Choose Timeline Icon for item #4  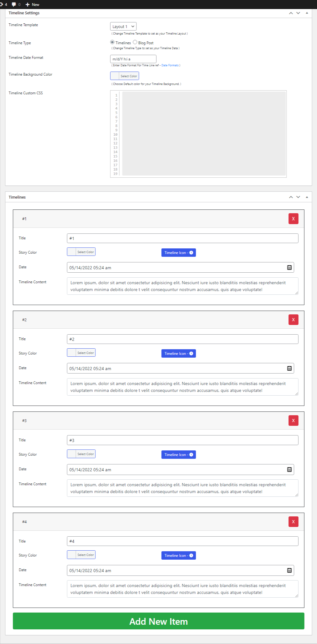tap(178, 556)
